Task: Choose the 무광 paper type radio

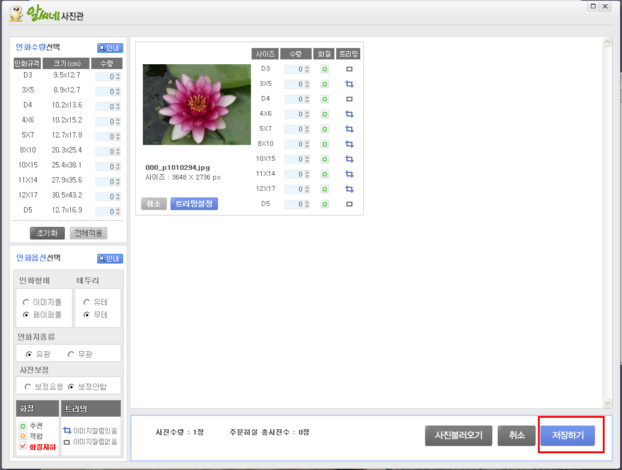Action: click(71, 353)
